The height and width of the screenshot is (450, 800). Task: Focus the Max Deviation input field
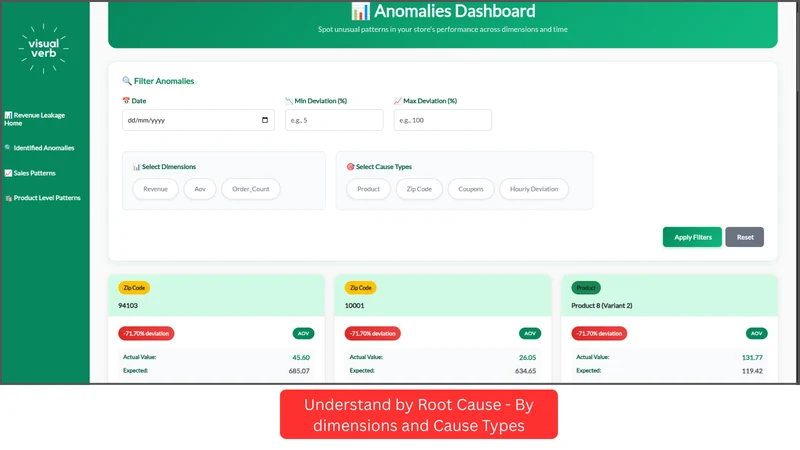tap(443, 120)
